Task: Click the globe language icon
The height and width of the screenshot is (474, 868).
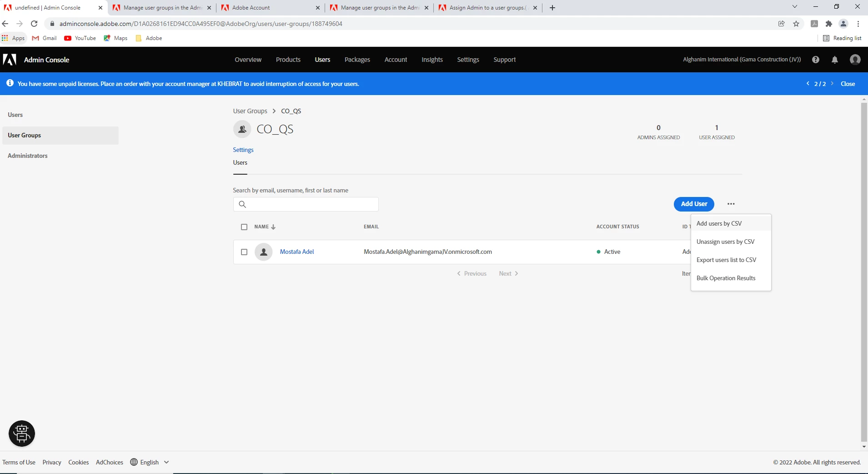Action: 134,462
